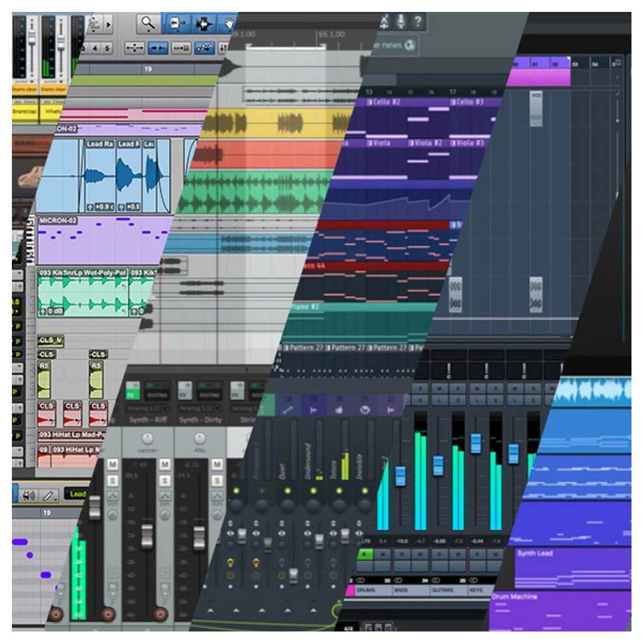Click the number 4 button in Pro Tools toolbar
This screenshot has height=644, width=644.
pyautogui.click(x=95, y=48)
